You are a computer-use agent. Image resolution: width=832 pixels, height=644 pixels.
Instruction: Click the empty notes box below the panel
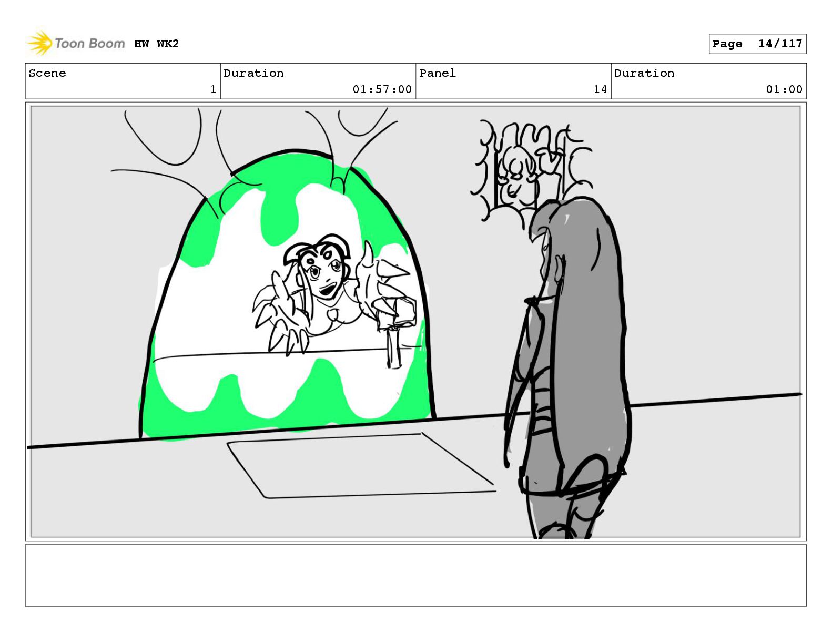[415, 575]
